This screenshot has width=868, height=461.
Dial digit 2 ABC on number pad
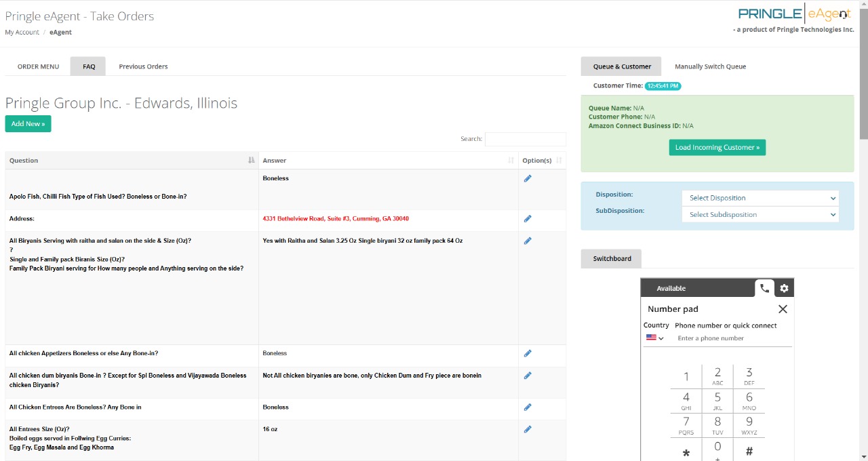[x=717, y=376]
